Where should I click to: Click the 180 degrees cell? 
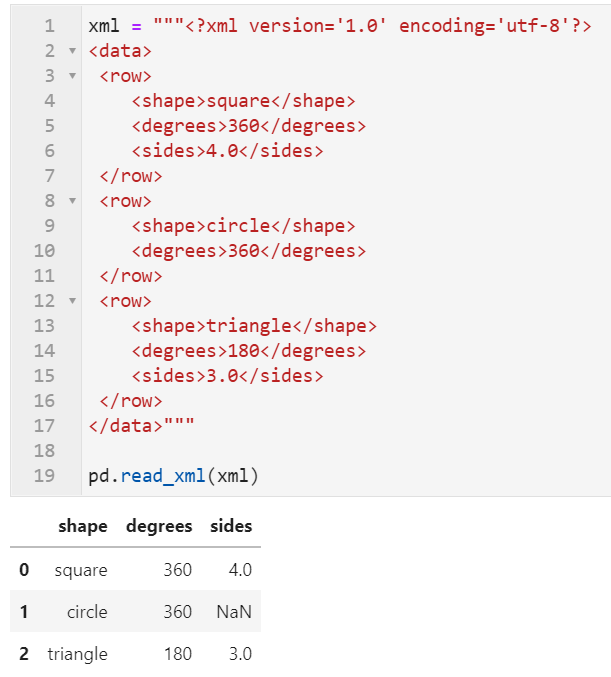point(178,654)
